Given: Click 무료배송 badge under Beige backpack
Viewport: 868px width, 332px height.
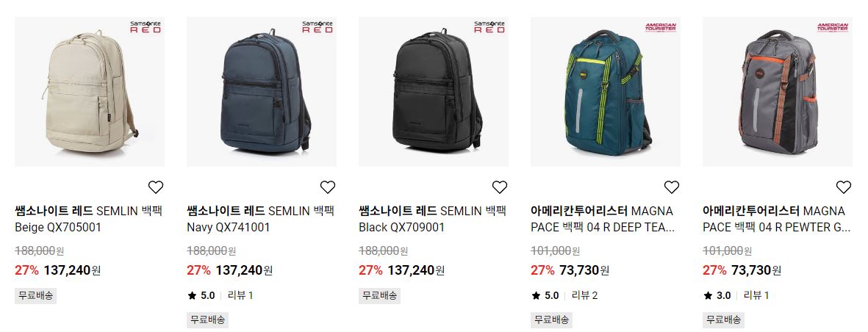Looking at the screenshot, I should point(35,295).
